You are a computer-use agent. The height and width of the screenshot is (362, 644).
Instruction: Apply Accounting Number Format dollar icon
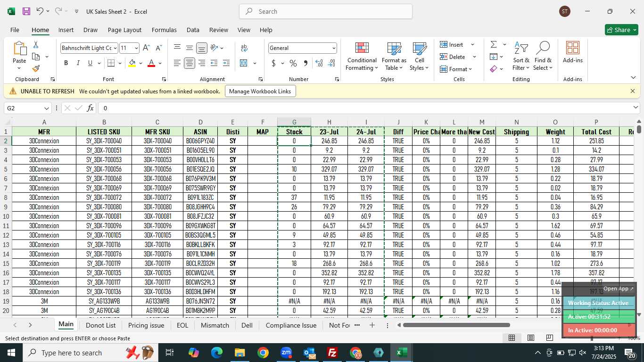274,63
